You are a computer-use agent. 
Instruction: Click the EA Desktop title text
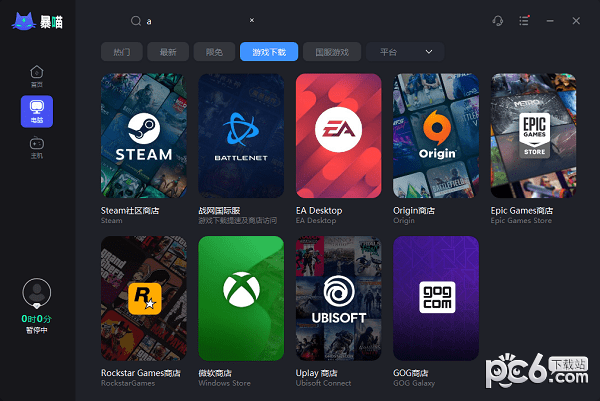pyautogui.click(x=319, y=210)
